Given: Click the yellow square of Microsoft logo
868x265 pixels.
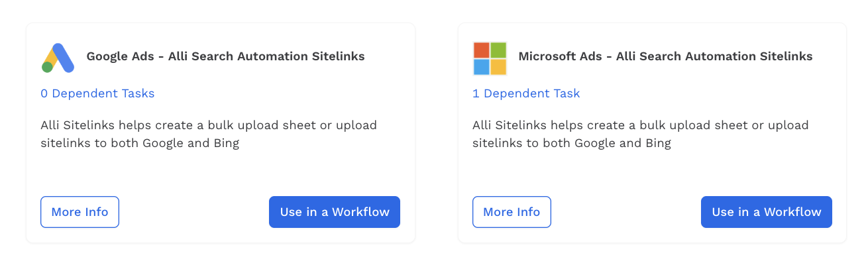Looking at the screenshot, I should coord(498,67).
